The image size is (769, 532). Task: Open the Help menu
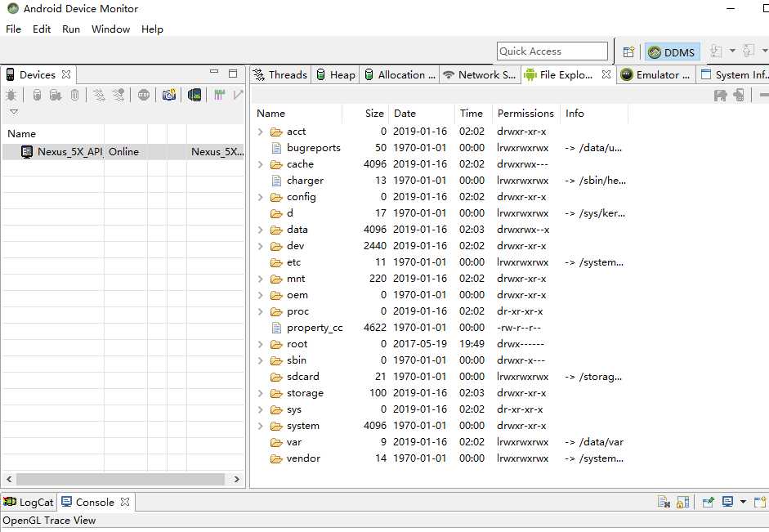pos(152,29)
